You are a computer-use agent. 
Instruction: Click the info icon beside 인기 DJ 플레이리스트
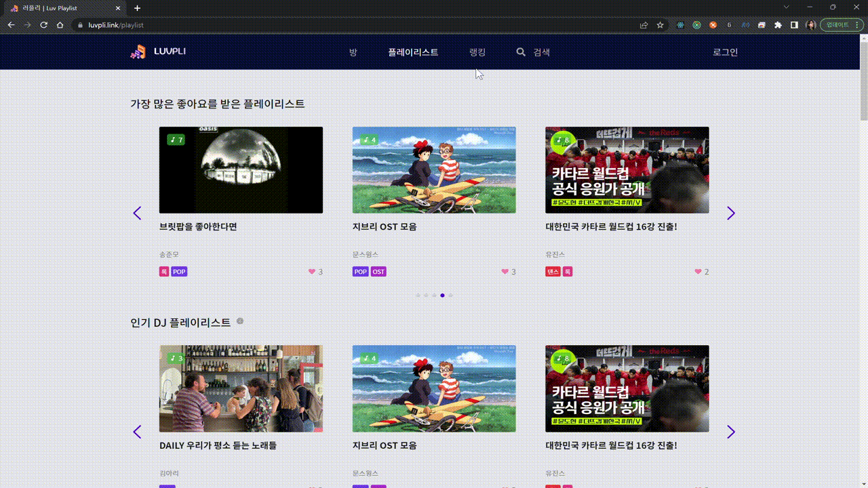[240, 321]
